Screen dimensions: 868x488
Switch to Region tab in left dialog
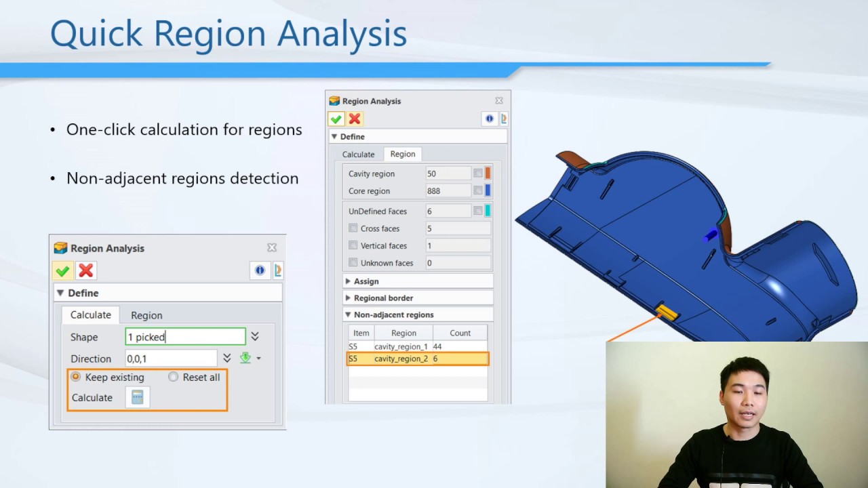coord(146,315)
